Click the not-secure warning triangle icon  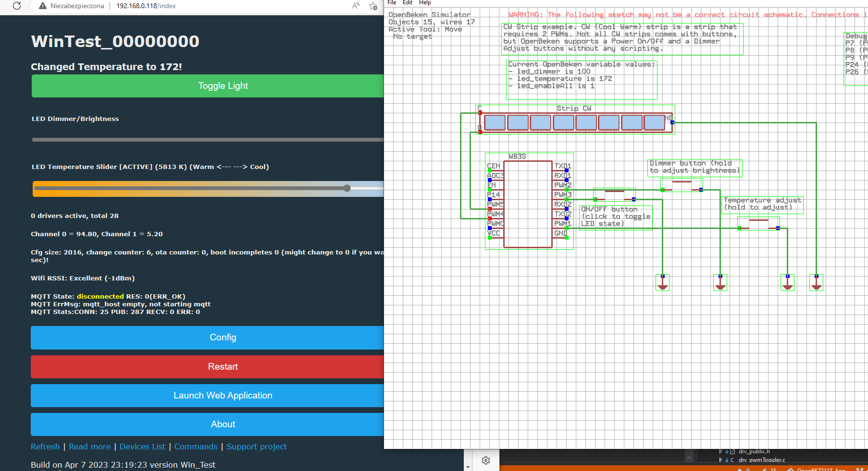pos(43,6)
